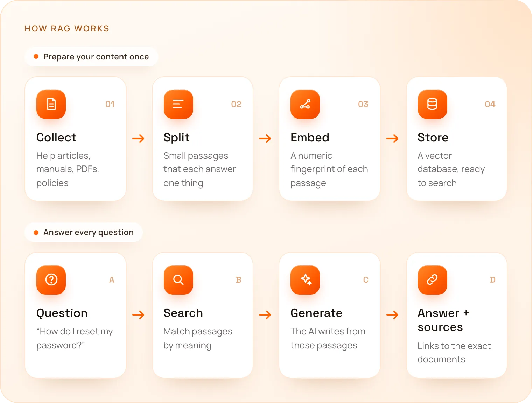
Task: Click orange dot in 'Answer every question'
Action: pyautogui.click(x=36, y=232)
